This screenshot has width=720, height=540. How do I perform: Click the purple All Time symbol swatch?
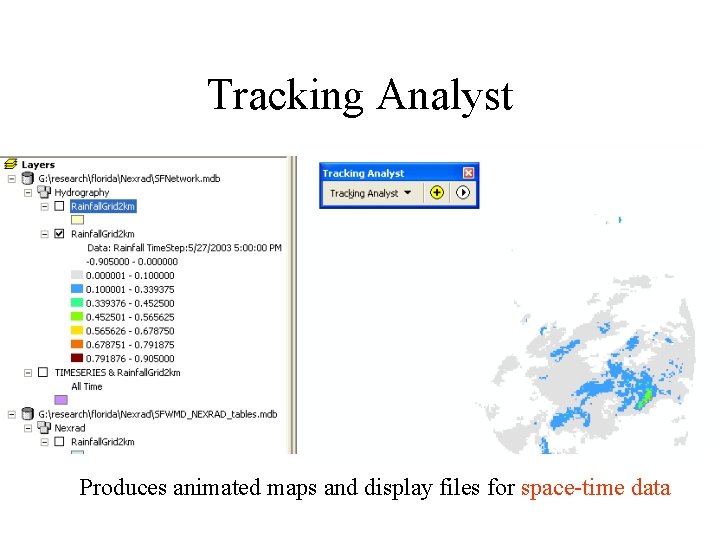pos(61,400)
